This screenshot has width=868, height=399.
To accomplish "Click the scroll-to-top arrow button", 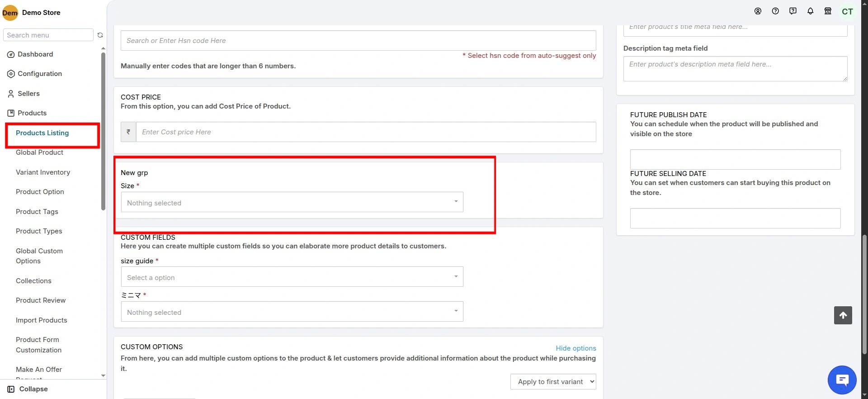I will (843, 315).
